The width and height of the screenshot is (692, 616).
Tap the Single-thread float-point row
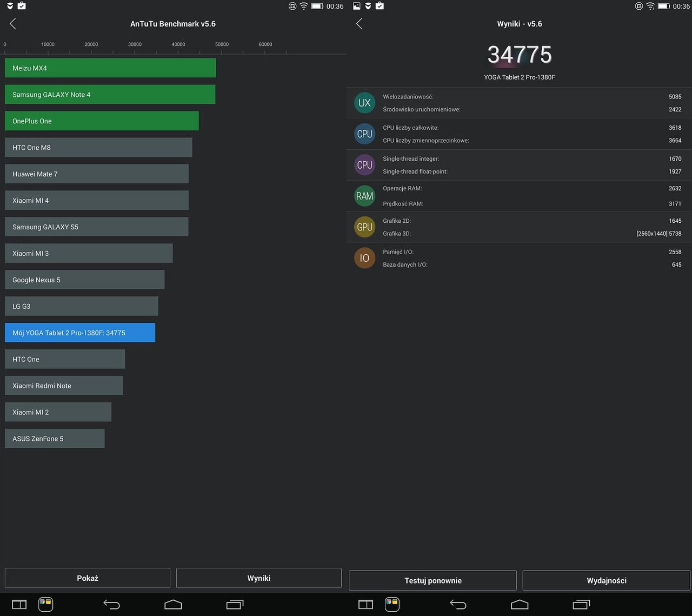pos(531,171)
